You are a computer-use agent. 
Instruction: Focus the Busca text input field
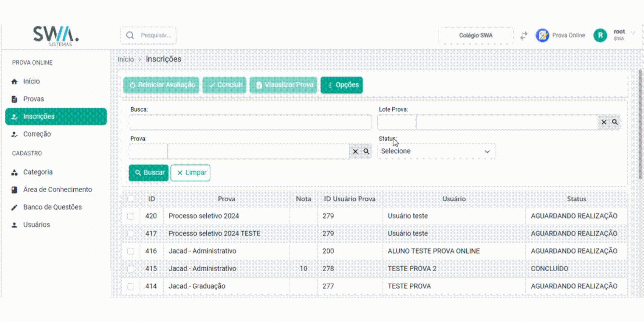coord(250,122)
